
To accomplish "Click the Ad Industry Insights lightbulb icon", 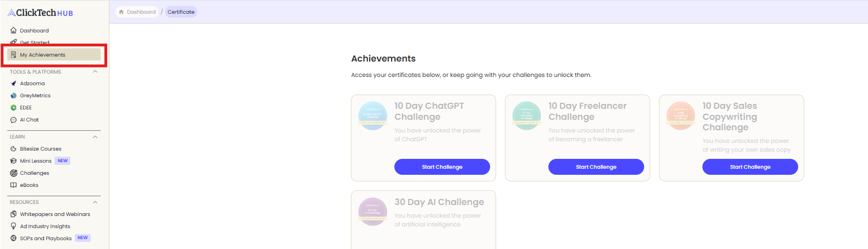I will tap(14, 226).
